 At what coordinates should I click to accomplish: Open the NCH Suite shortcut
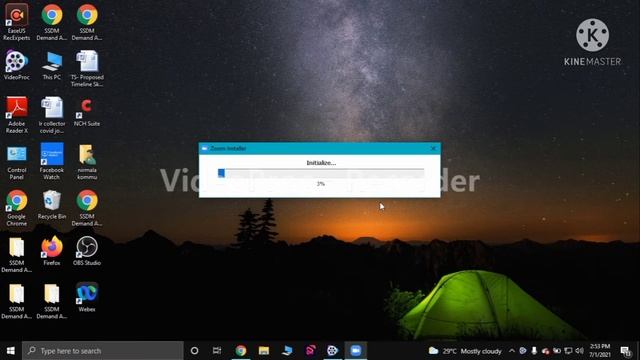point(87,111)
